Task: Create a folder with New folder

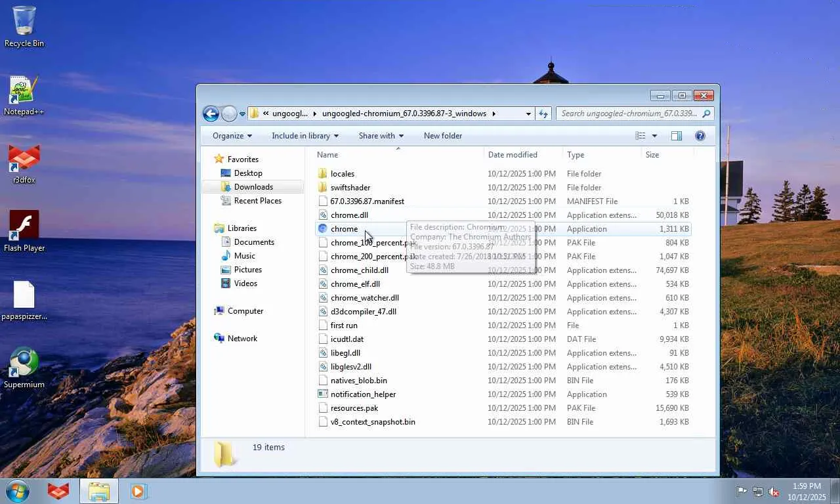Action: (443, 136)
